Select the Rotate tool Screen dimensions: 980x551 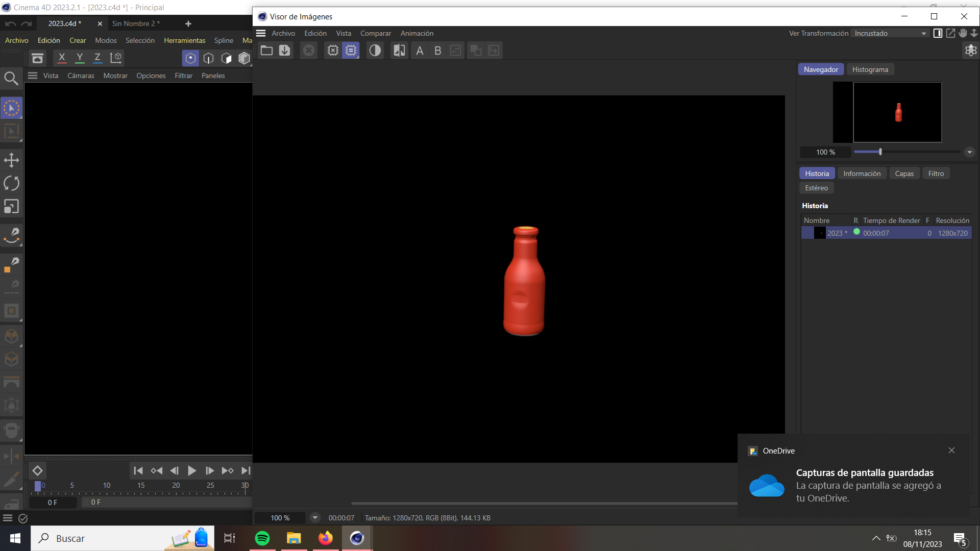pos(11,183)
